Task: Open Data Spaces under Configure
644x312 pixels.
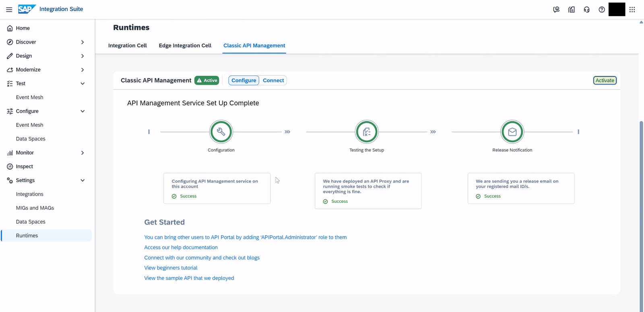Action: pos(31,139)
